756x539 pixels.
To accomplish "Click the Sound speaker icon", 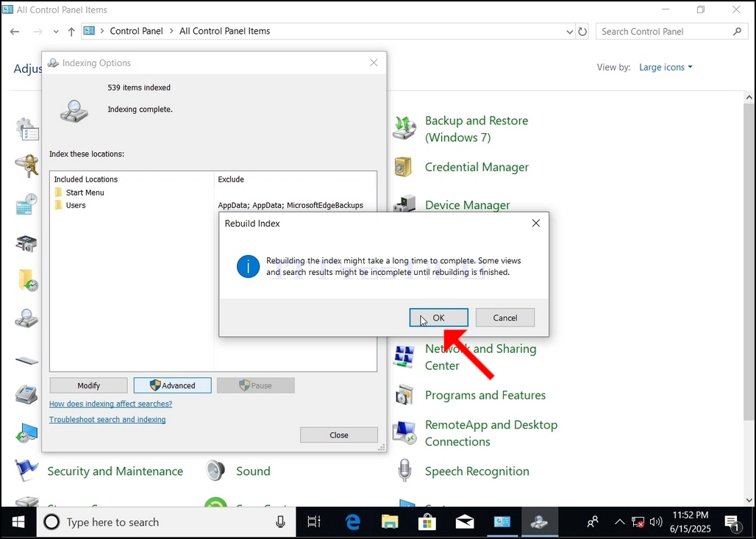I will pyautogui.click(x=215, y=471).
